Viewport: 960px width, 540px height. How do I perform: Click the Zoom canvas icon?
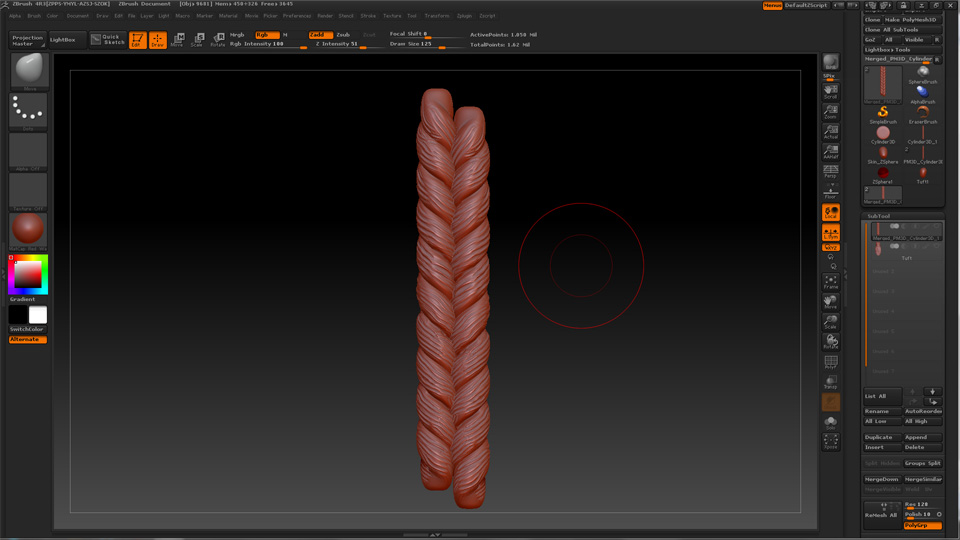pos(830,112)
